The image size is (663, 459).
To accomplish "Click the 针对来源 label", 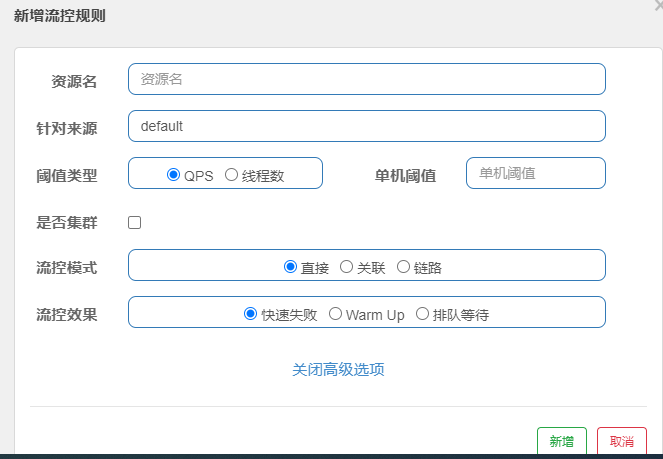I will click(x=67, y=128).
